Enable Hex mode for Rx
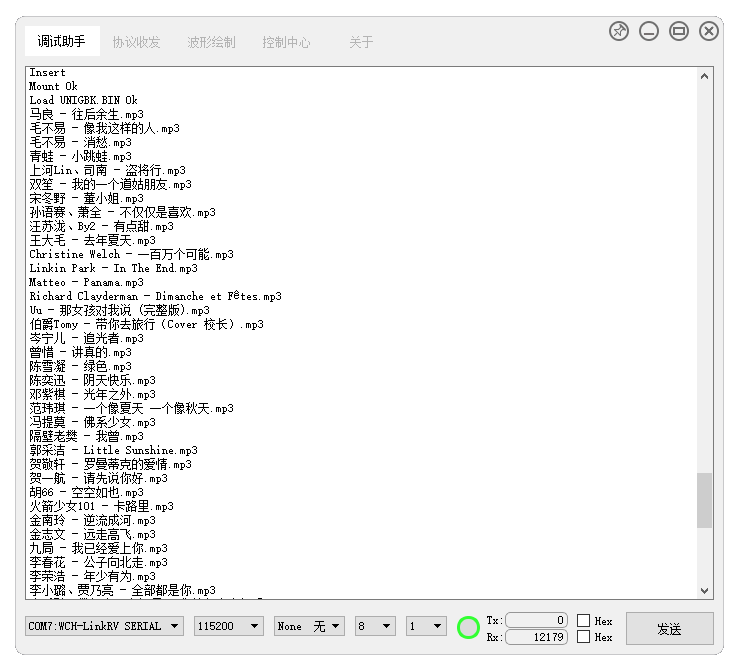 (x=583, y=637)
